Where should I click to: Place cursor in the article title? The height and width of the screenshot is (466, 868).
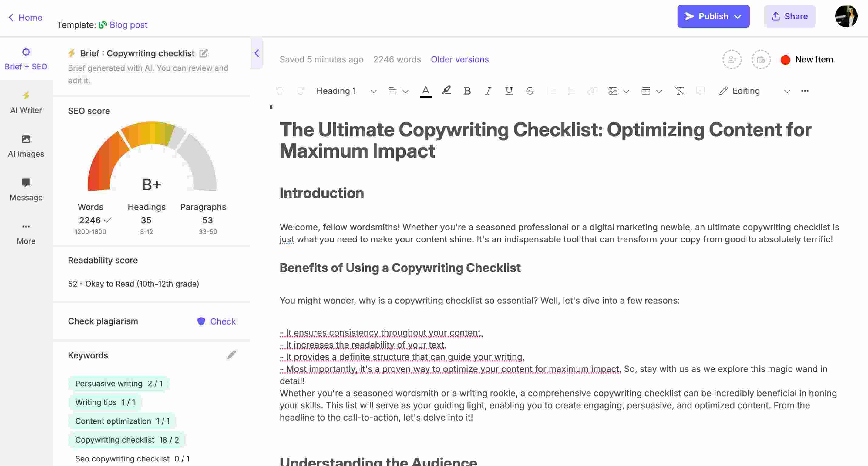[x=545, y=140]
